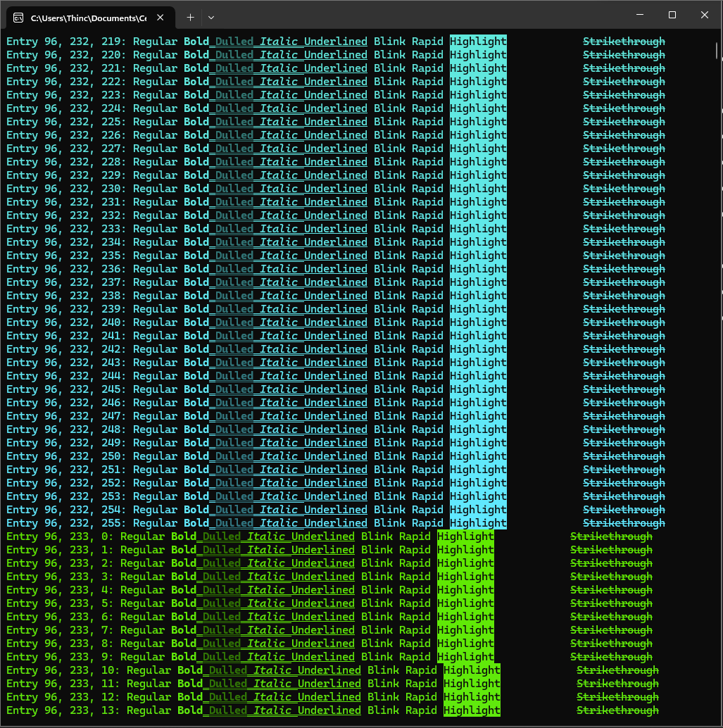Screen dimensions: 723x728
Task: Click the green Highlight block on entry 233, 0
Action: [465, 536]
